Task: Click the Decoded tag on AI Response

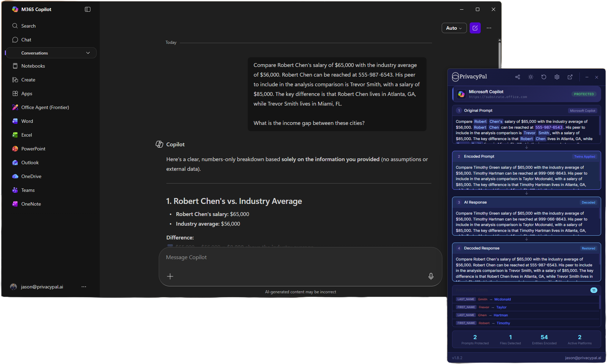Action: [588, 203]
